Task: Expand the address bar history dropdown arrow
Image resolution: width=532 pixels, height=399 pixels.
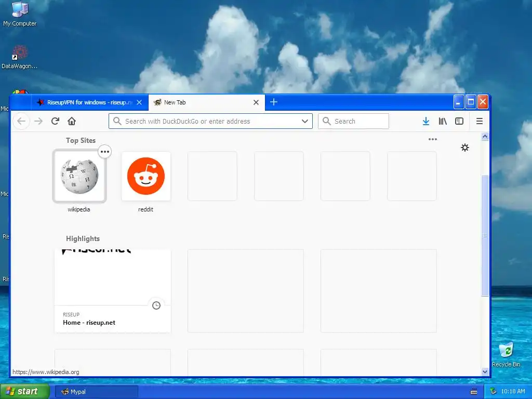Action: (x=304, y=121)
